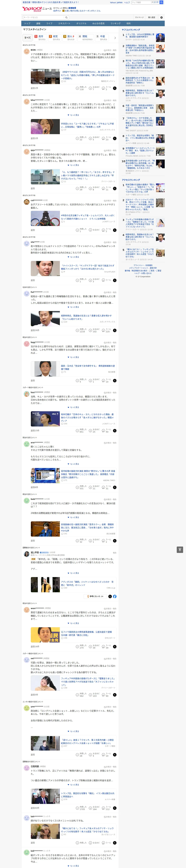Share kaz's figure skating comment on X
The image size is (186, 868).
[115, 431]
